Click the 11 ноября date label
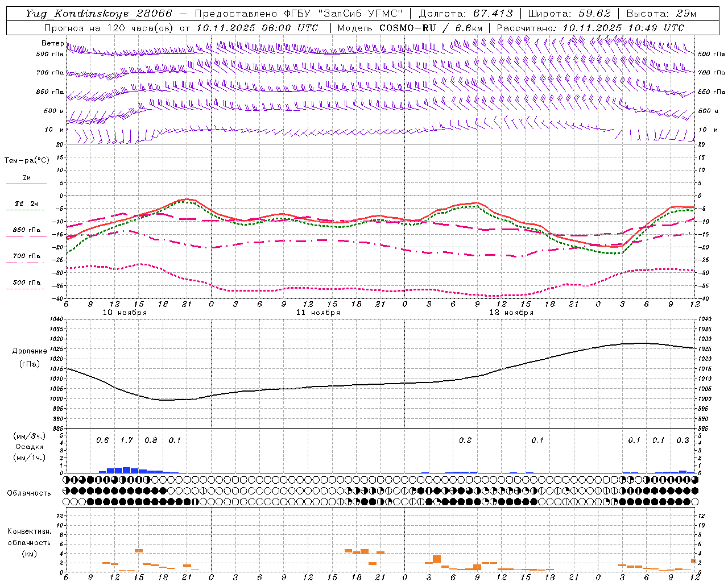 point(318,313)
